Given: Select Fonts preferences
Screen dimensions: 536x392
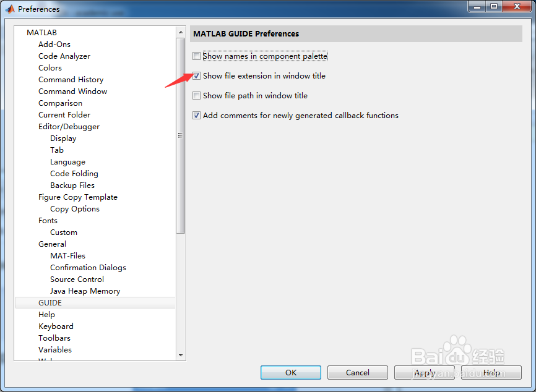Looking at the screenshot, I should tap(48, 221).
